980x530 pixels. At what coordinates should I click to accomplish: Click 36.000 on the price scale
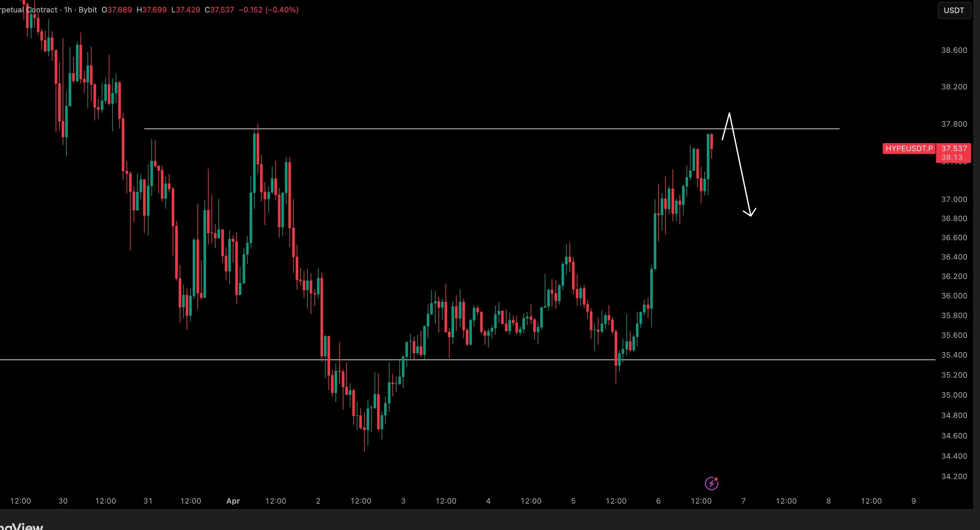[954, 296]
